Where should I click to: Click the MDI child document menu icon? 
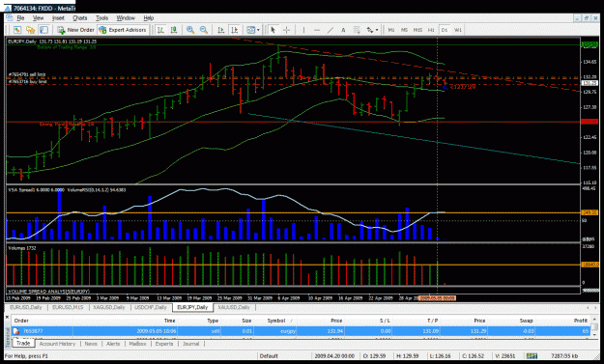[10, 17]
